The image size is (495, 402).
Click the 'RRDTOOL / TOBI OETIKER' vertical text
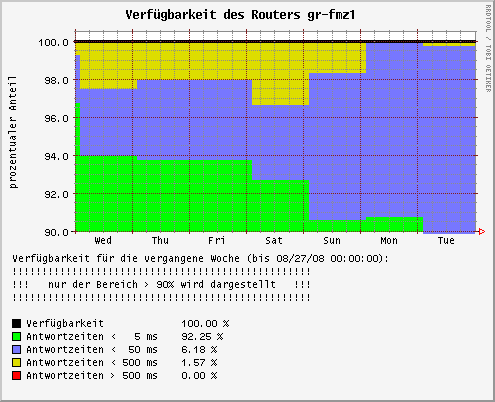[488, 49]
